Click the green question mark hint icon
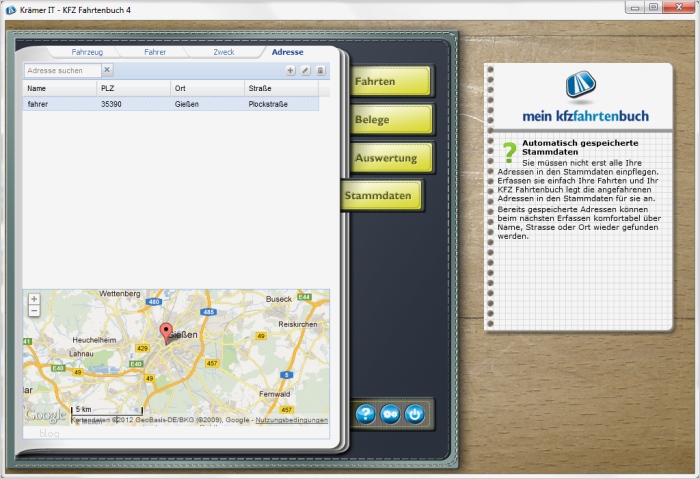This screenshot has width=700, height=479. tap(509, 152)
